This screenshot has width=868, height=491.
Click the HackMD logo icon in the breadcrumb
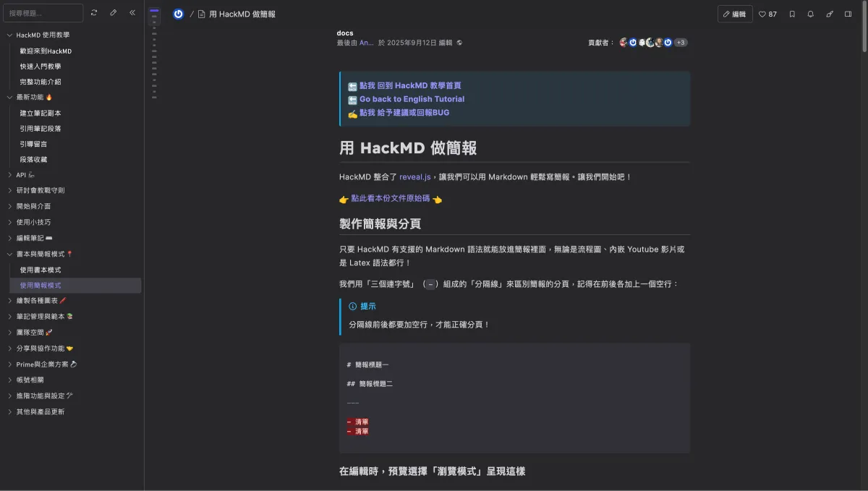point(178,14)
